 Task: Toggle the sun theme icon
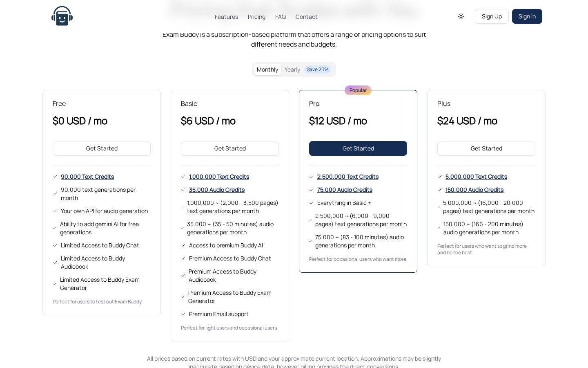[x=461, y=16]
